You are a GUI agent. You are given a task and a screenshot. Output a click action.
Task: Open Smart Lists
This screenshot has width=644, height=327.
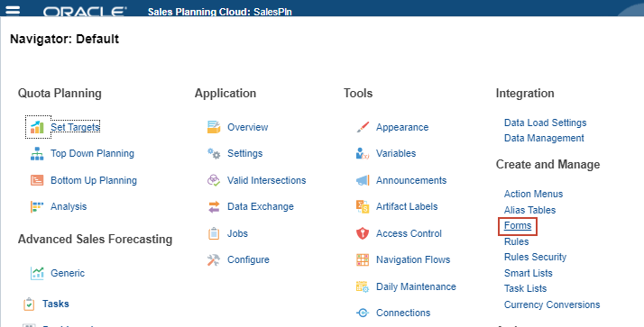(529, 273)
